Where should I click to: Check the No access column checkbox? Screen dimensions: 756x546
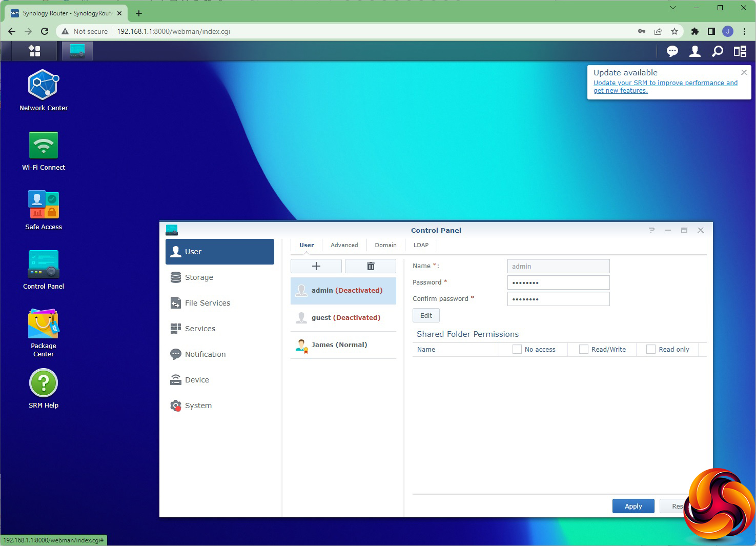[517, 349]
